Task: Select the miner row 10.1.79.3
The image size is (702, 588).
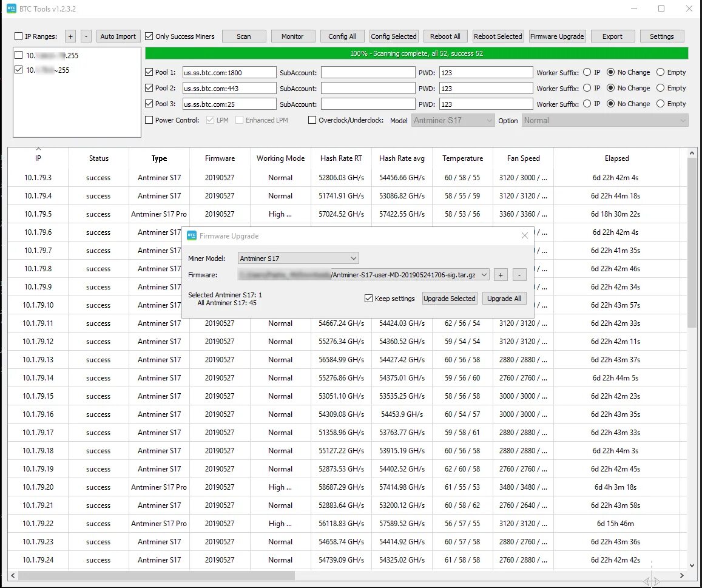Action: (347, 178)
